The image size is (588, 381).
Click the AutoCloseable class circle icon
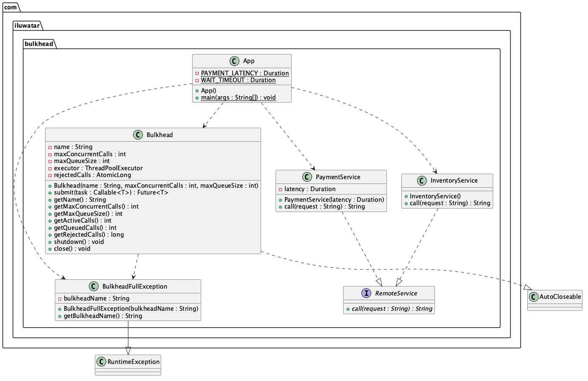click(x=533, y=297)
